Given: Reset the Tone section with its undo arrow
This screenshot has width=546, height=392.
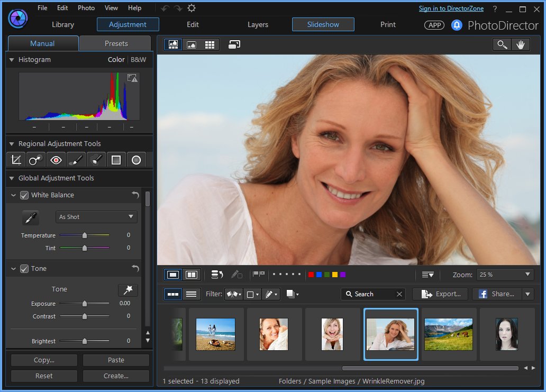Looking at the screenshot, I should pos(135,268).
